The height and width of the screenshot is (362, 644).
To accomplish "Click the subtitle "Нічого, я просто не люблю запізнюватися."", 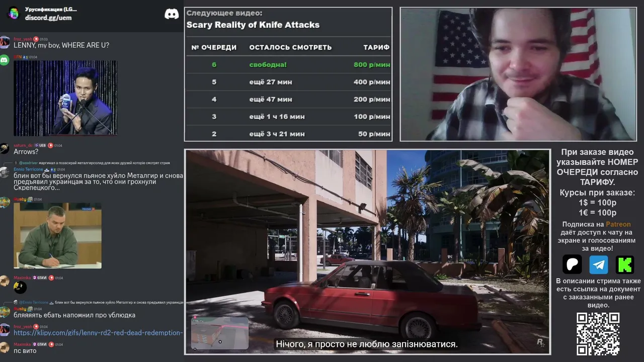I will [367, 344].
